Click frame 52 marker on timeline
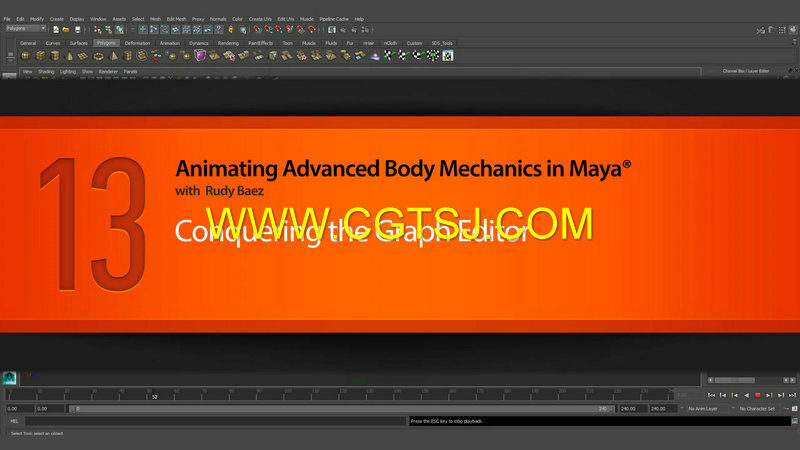800x450 pixels. [x=155, y=395]
